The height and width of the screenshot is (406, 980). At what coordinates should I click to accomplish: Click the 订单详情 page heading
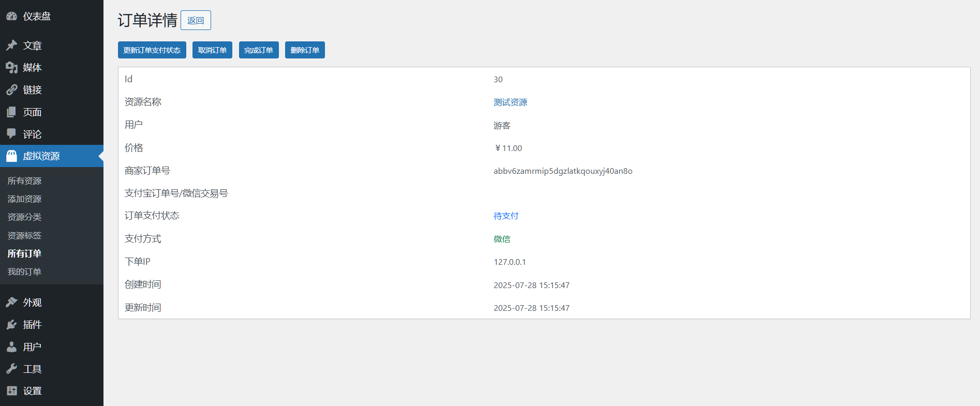[147, 20]
